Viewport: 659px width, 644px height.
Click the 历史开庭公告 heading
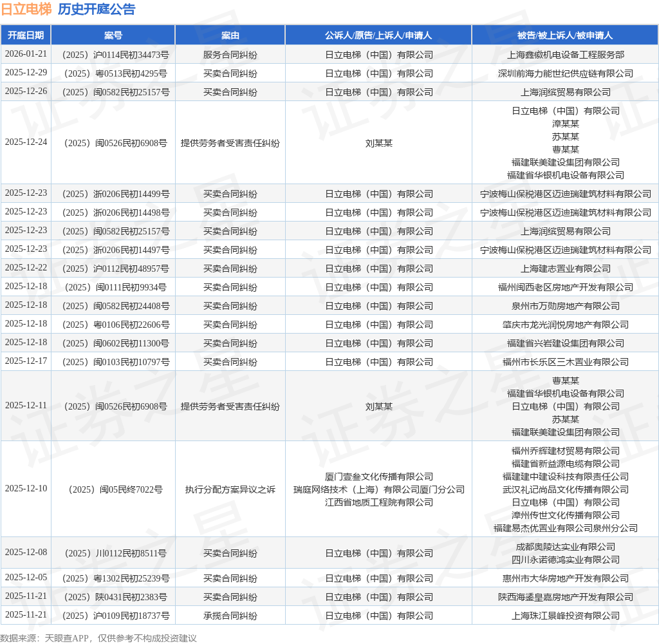97,9
